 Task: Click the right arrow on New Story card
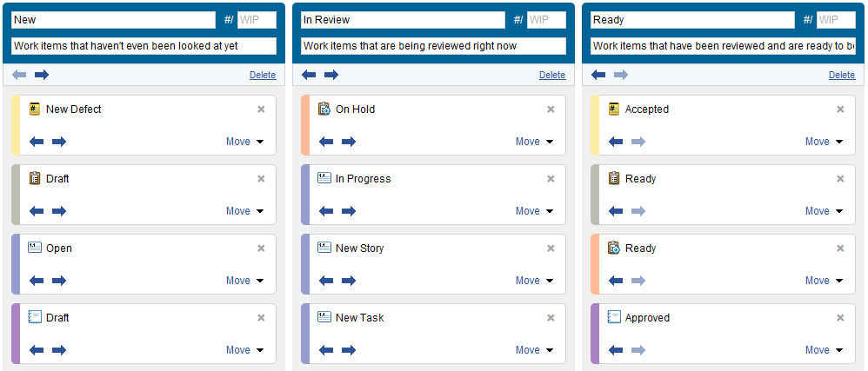point(349,281)
